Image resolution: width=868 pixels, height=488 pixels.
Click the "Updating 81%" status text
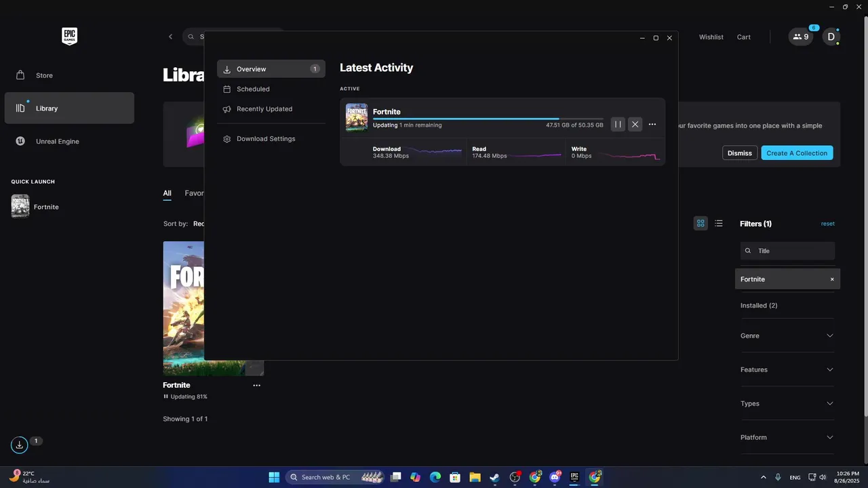tap(189, 396)
